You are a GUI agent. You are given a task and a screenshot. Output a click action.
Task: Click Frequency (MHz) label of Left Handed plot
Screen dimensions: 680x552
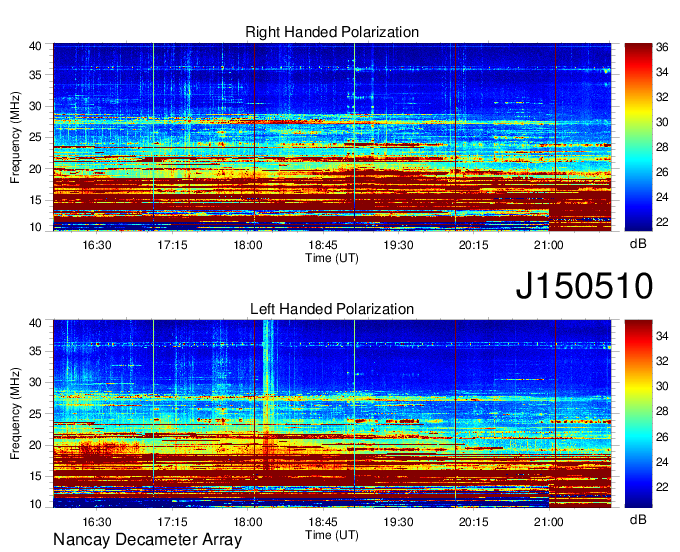click(x=16, y=414)
